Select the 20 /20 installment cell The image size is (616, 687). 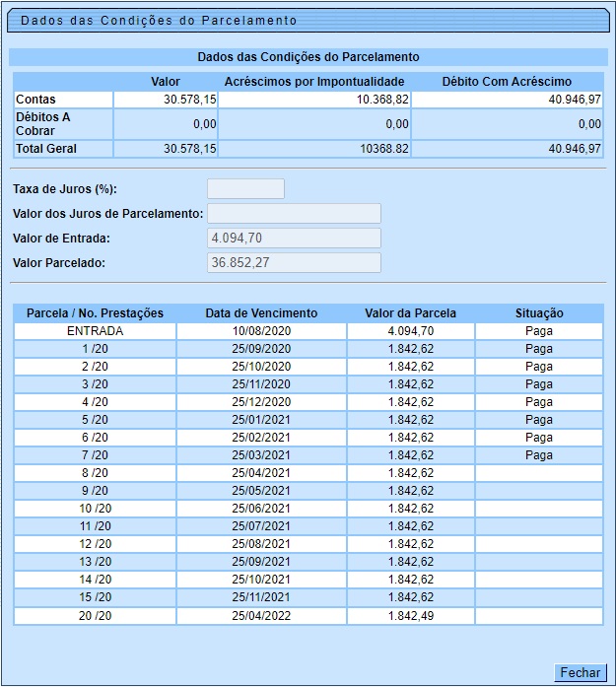pyautogui.click(x=95, y=616)
